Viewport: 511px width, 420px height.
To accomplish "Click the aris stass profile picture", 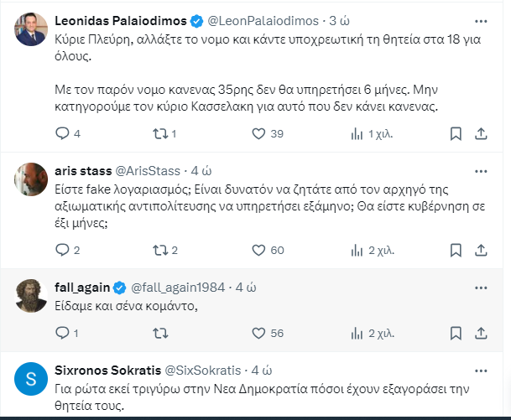I will (x=33, y=179).
